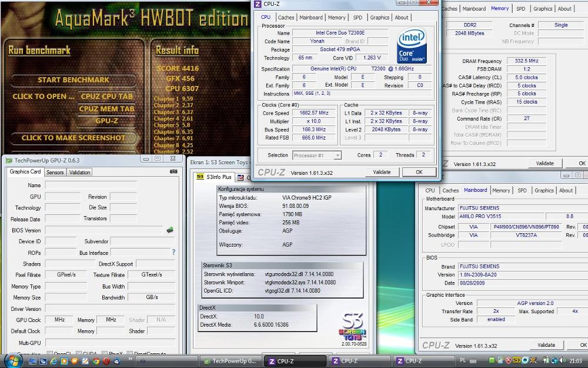Click CLICK TO MAKE SCREENSHOT in AquaMark
588x368 pixels.
click(x=73, y=138)
